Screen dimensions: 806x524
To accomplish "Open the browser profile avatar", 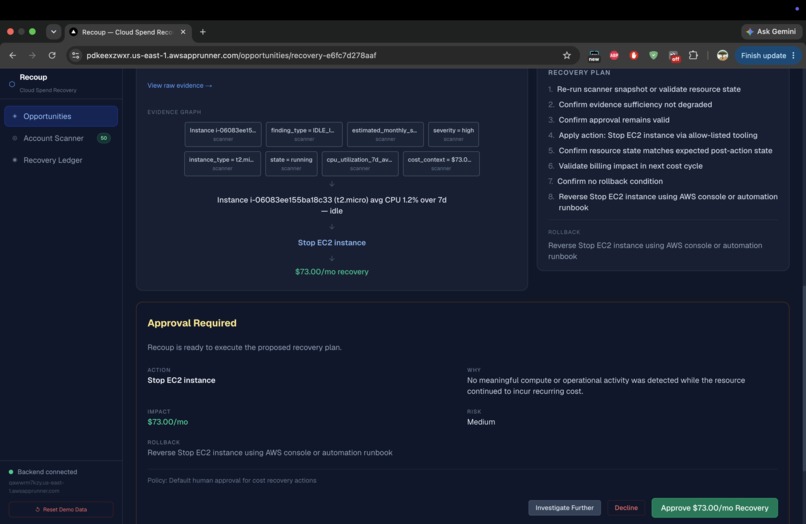I will pos(722,55).
